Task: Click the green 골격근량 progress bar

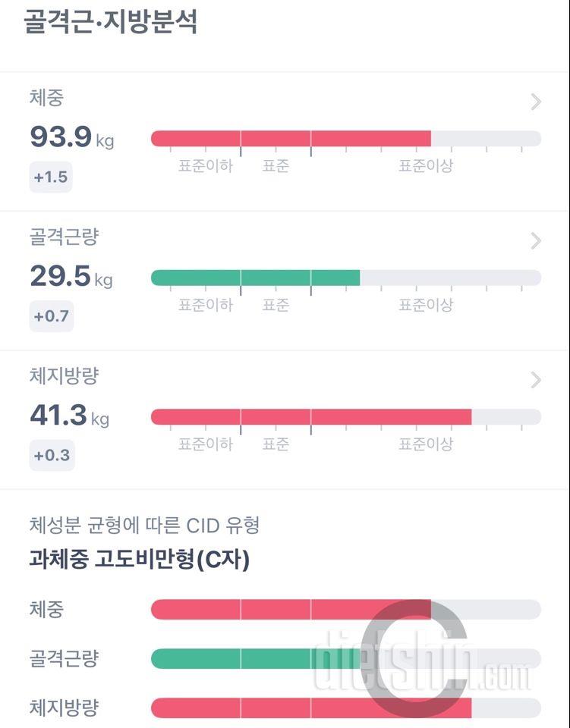Action: [255, 278]
